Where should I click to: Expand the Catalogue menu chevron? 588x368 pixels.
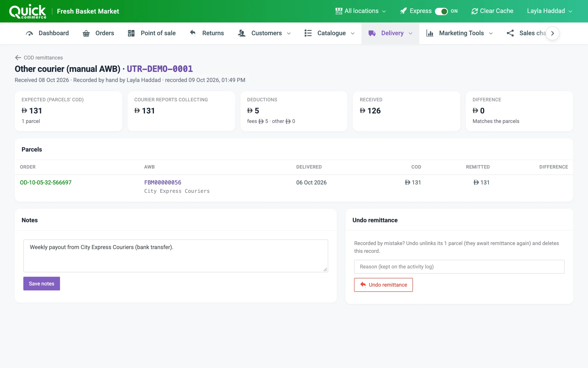pos(353,33)
